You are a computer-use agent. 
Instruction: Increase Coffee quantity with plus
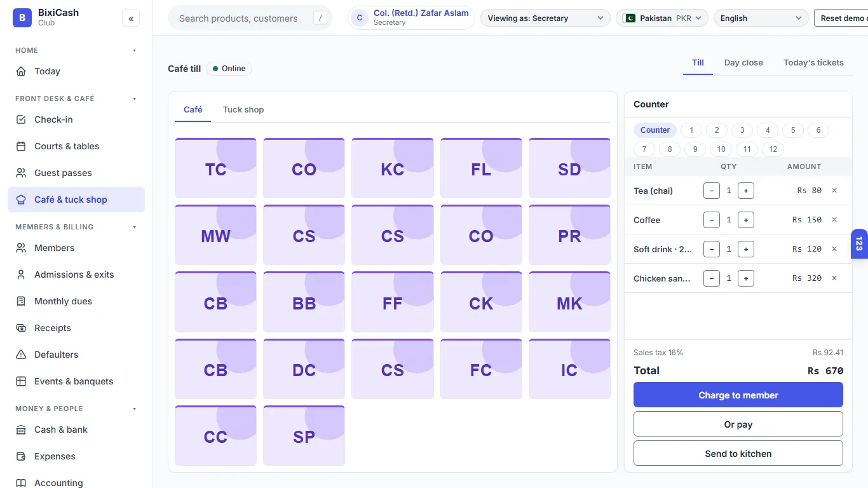pyautogui.click(x=746, y=220)
